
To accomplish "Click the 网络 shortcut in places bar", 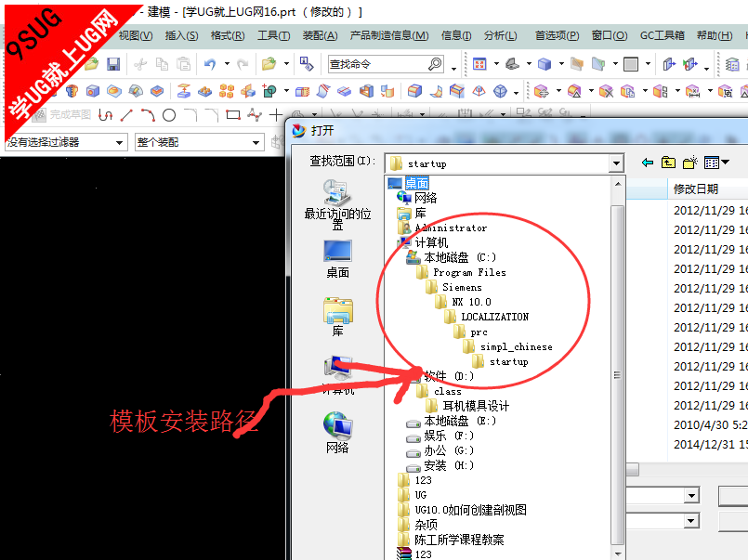I will click(x=337, y=433).
